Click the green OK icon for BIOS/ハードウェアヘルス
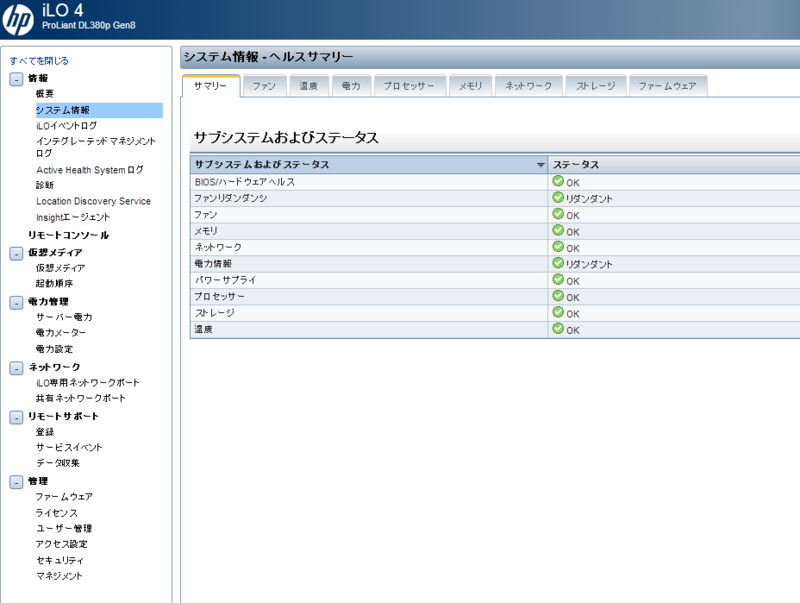The width and height of the screenshot is (800, 603). [x=558, y=182]
